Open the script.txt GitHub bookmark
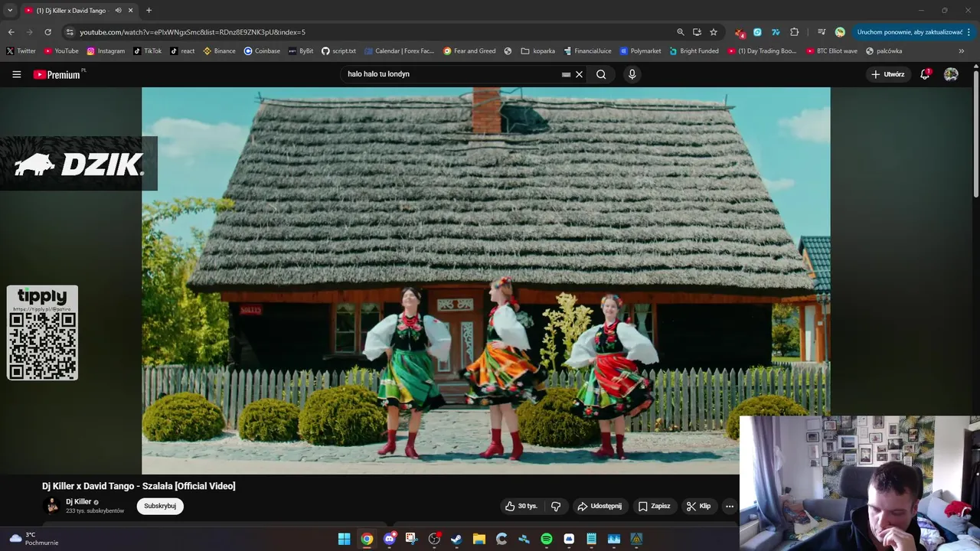The image size is (980, 551). tap(338, 51)
